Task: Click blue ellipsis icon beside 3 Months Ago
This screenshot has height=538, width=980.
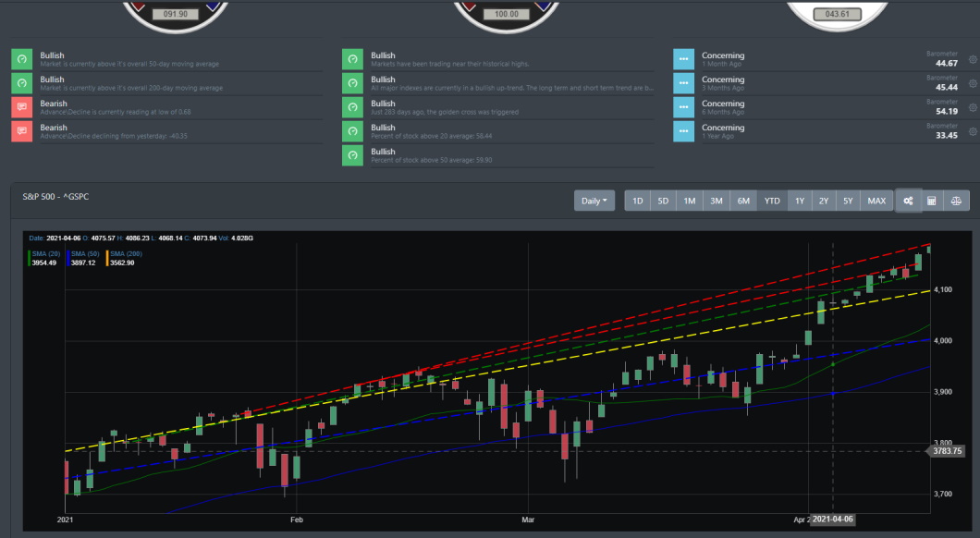Action: pyautogui.click(x=683, y=84)
